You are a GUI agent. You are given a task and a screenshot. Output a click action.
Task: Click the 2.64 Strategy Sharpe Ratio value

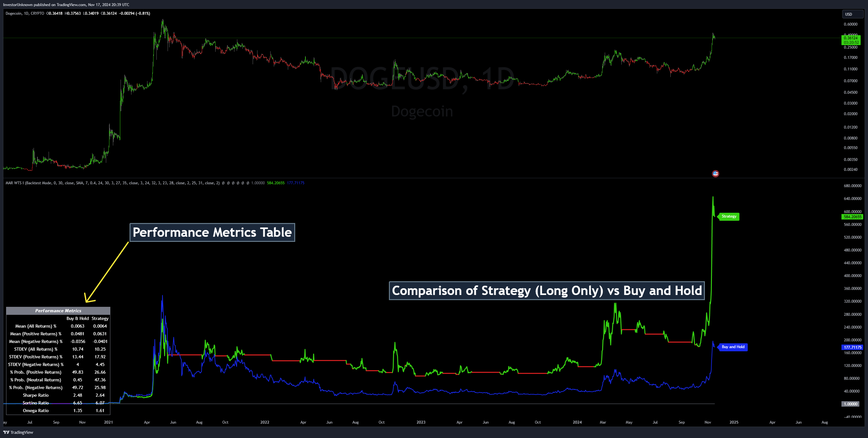click(x=100, y=395)
